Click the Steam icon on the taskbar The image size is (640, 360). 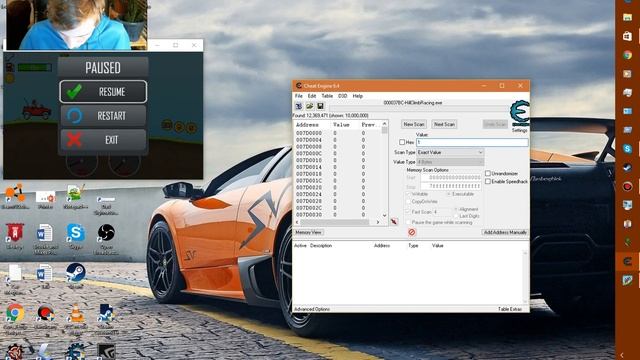tap(627, 167)
